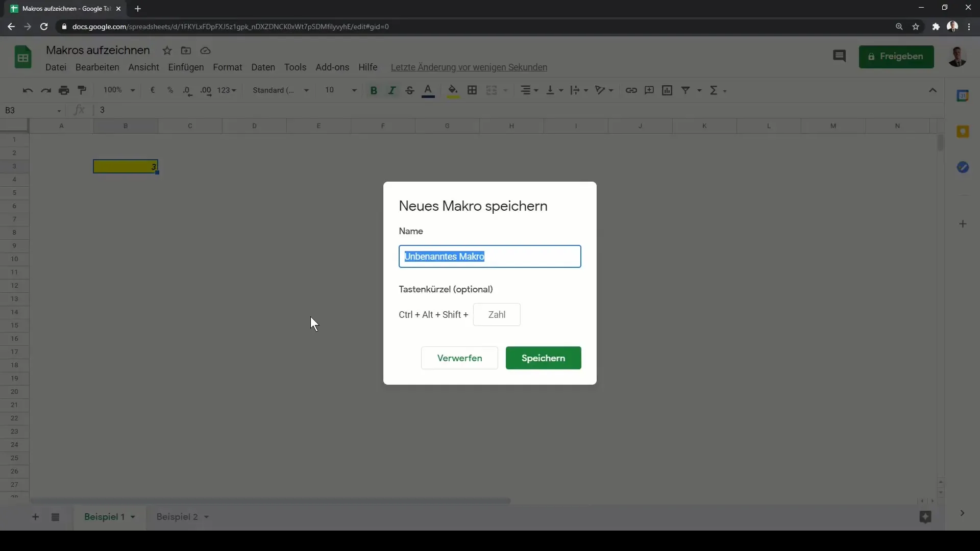Click the italic formatting icon

[x=391, y=89]
